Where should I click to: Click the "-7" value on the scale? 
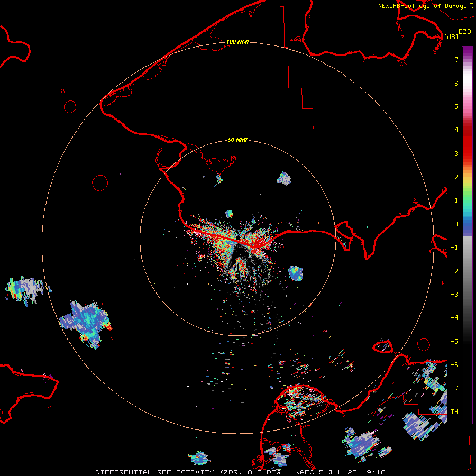coord(454,388)
